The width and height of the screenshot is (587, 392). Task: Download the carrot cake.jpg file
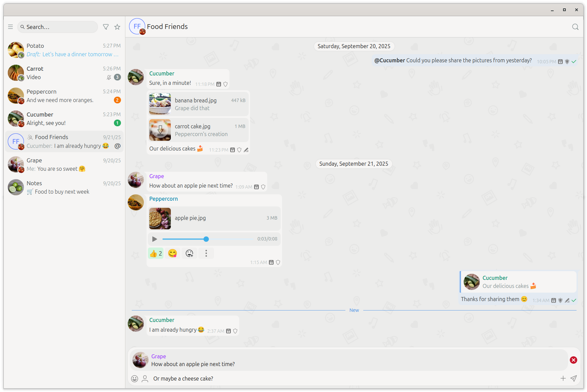(x=160, y=130)
